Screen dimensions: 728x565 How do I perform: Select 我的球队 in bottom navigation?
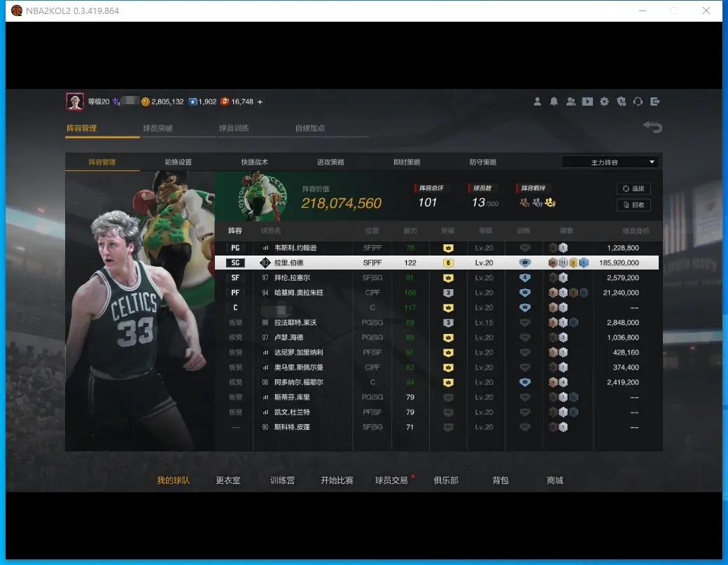[173, 480]
